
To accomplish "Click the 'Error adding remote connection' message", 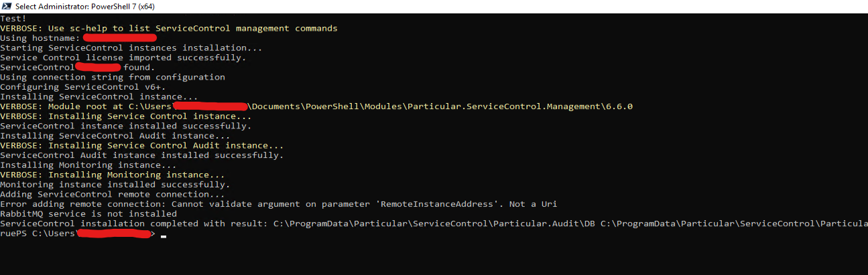I will (279, 204).
